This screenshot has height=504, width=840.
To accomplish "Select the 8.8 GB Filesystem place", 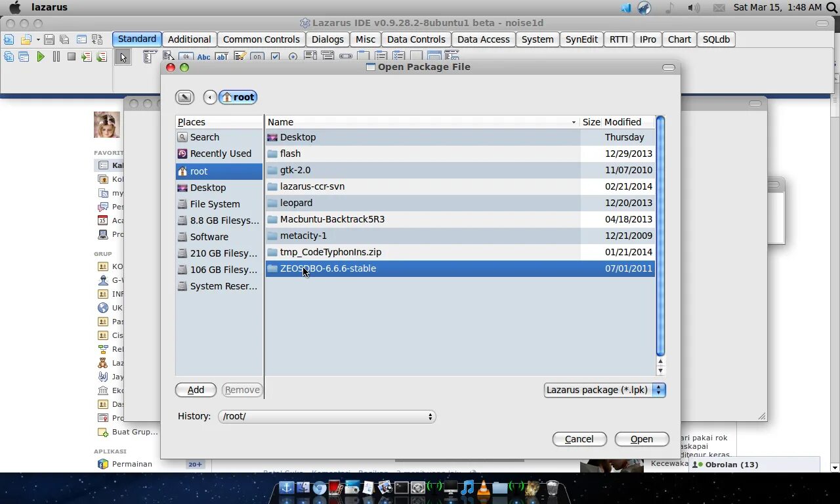I will [219, 220].
